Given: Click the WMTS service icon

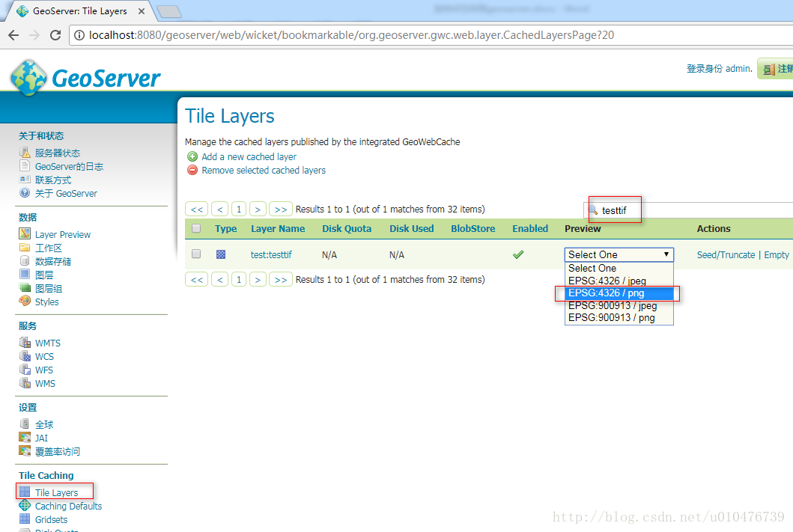Looking at the screenshot, I should point(25,342).
